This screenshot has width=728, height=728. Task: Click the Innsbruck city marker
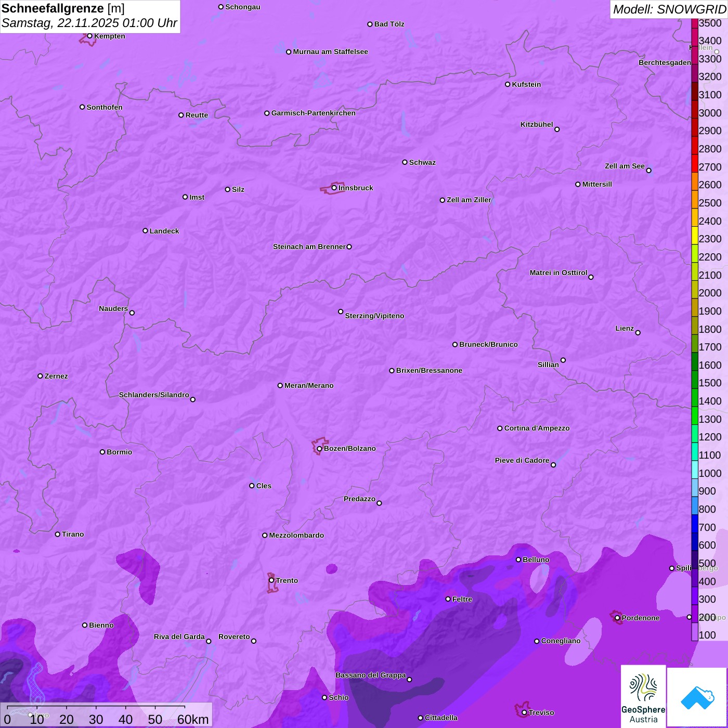tap(334, 188)
